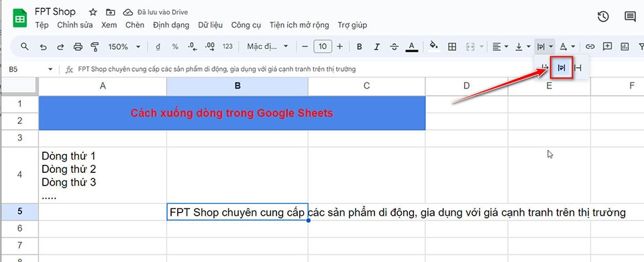Expand the merge cells options arrow

pyautogui.click(x=482, y=47)
